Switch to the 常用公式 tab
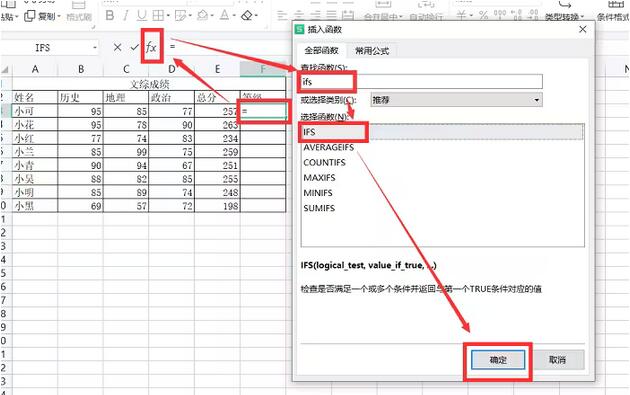 (x=372, y=51)
